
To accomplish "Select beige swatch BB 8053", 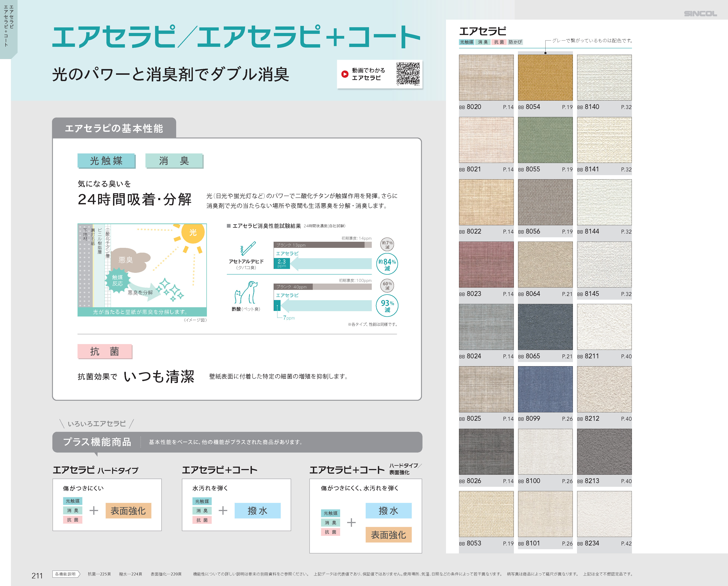I will coord(486,514).
